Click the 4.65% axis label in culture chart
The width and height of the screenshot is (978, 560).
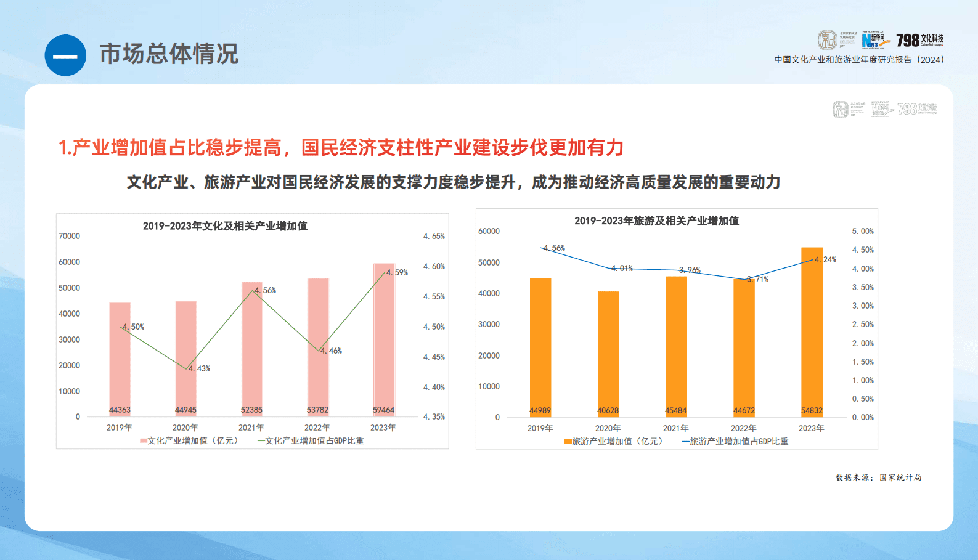coord(434,237)
